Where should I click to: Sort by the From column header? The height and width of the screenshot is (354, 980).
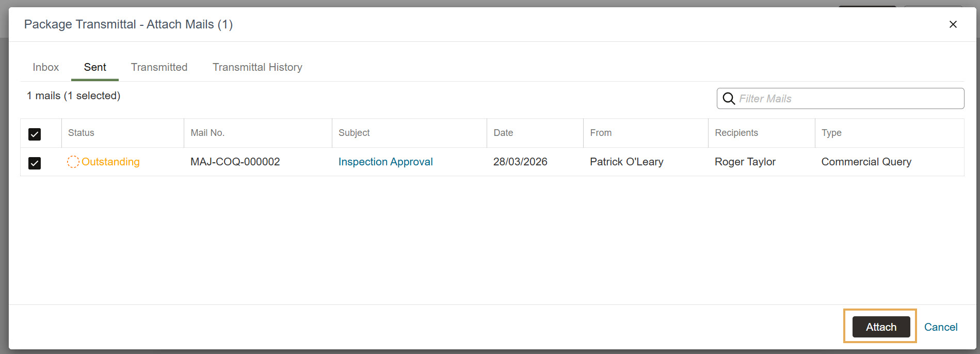pyautogui.click(x=601, y=133)
